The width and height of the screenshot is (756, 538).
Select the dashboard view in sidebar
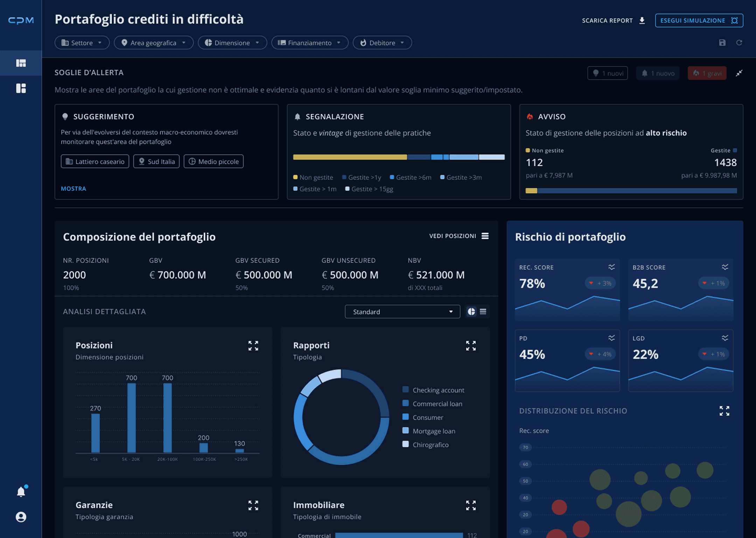[21, 63]
